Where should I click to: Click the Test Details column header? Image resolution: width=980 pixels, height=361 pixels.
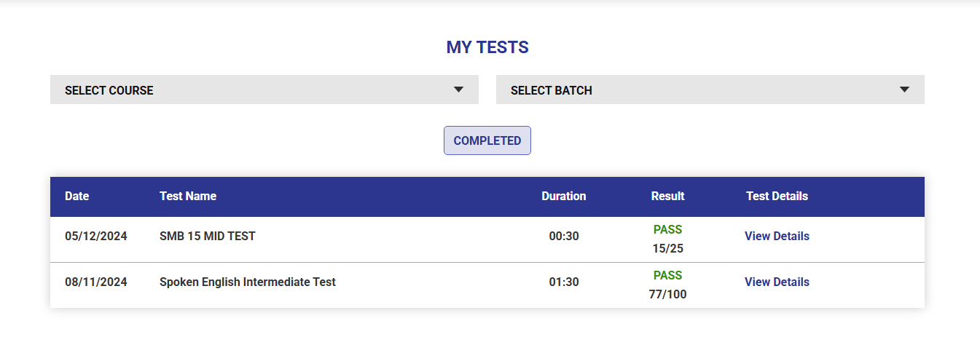777,196
